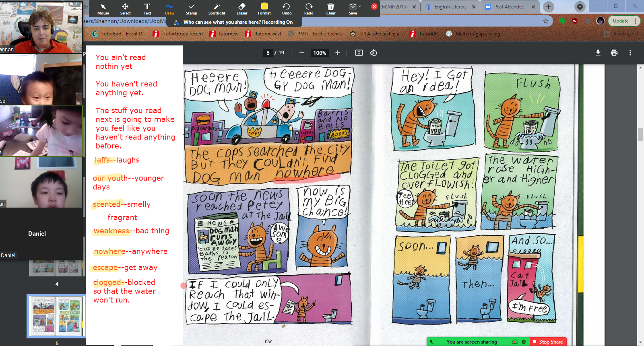The image size is (644, 346).
Task: Print the PDF document
Action: 614,53
